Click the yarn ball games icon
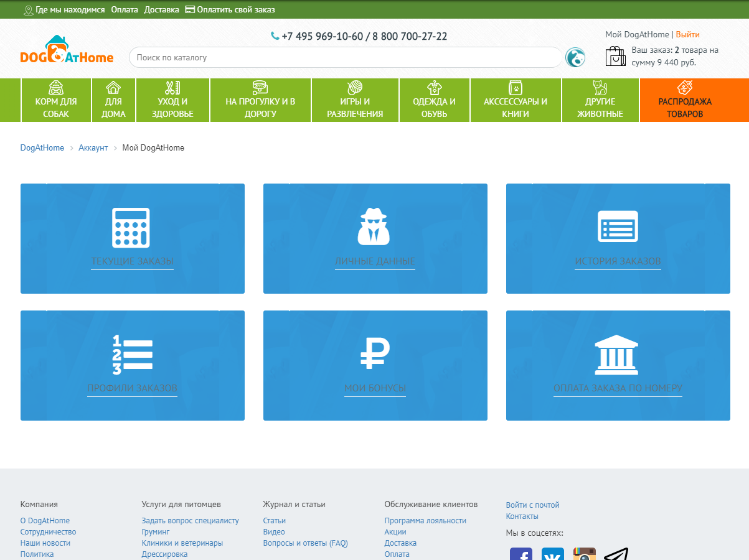Screen dimensions: 749x560 click(355, 88)
